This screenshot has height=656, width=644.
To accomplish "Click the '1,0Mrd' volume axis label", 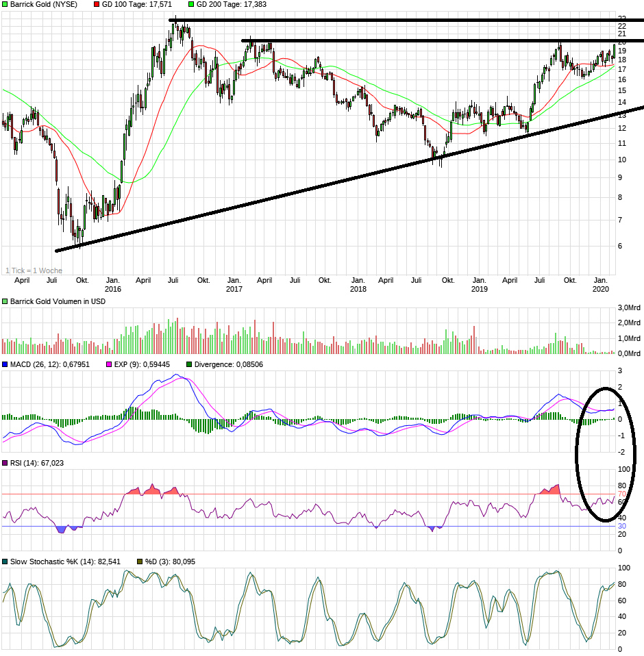I will (629, 338).
